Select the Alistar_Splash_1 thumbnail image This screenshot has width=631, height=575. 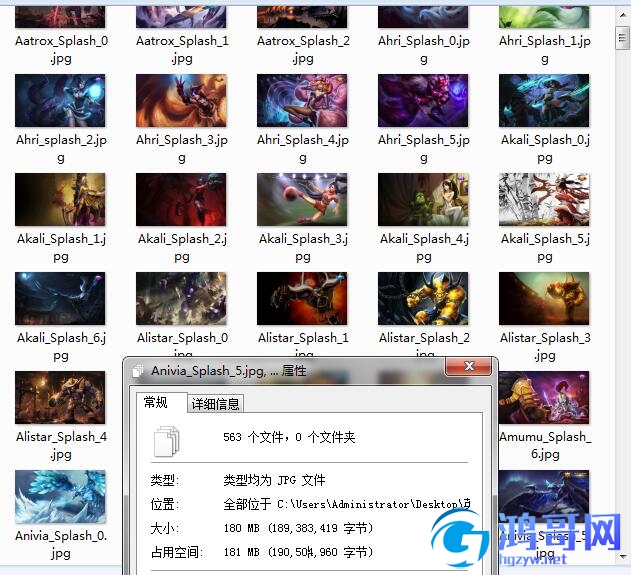point(302,299)
